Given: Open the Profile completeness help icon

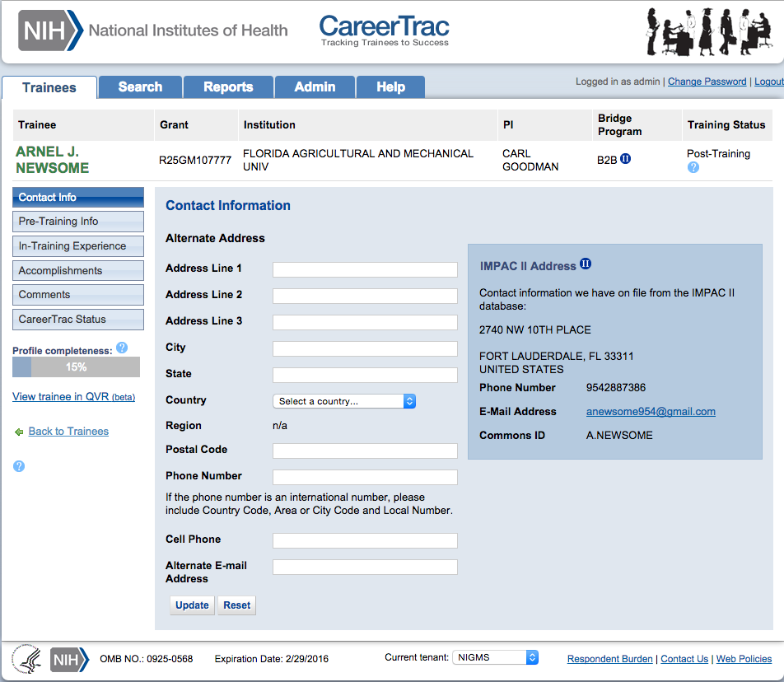Looking at the screenshot, I should coord(122,348).
